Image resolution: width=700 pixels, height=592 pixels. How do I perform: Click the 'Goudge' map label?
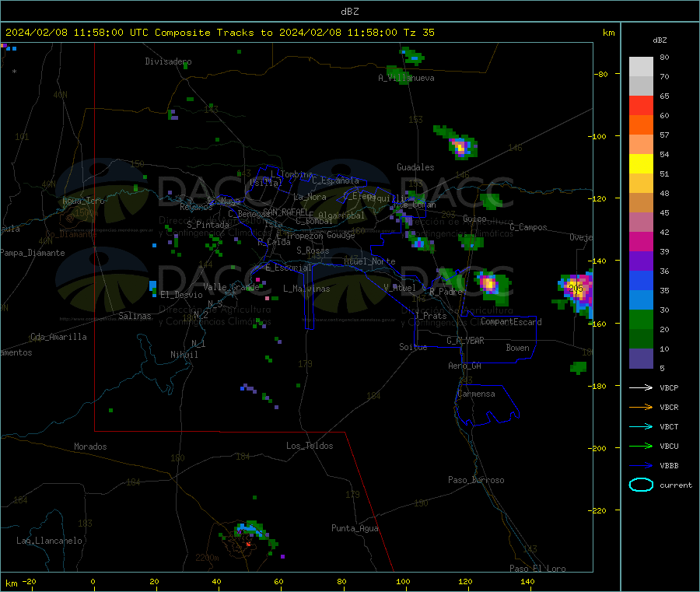[x=340, y=235]
